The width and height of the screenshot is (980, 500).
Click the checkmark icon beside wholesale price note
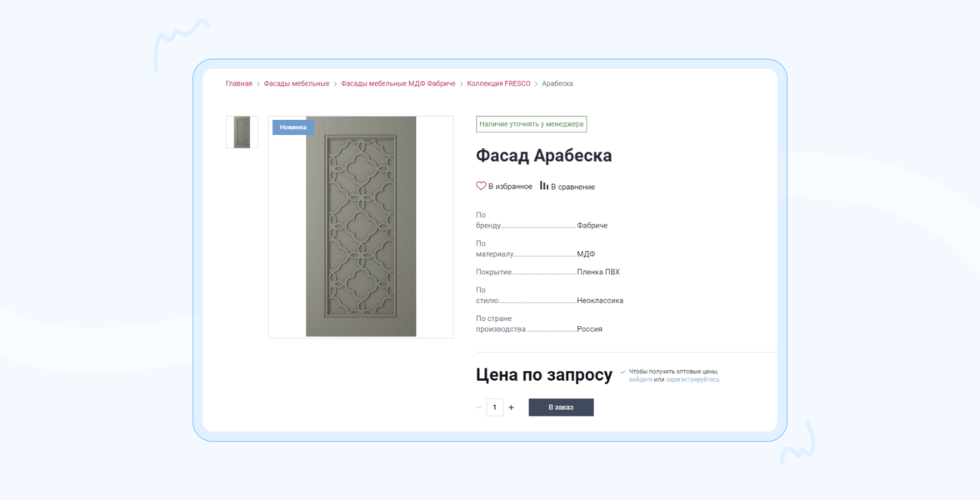pyautogui.click(x=622, y=372)
